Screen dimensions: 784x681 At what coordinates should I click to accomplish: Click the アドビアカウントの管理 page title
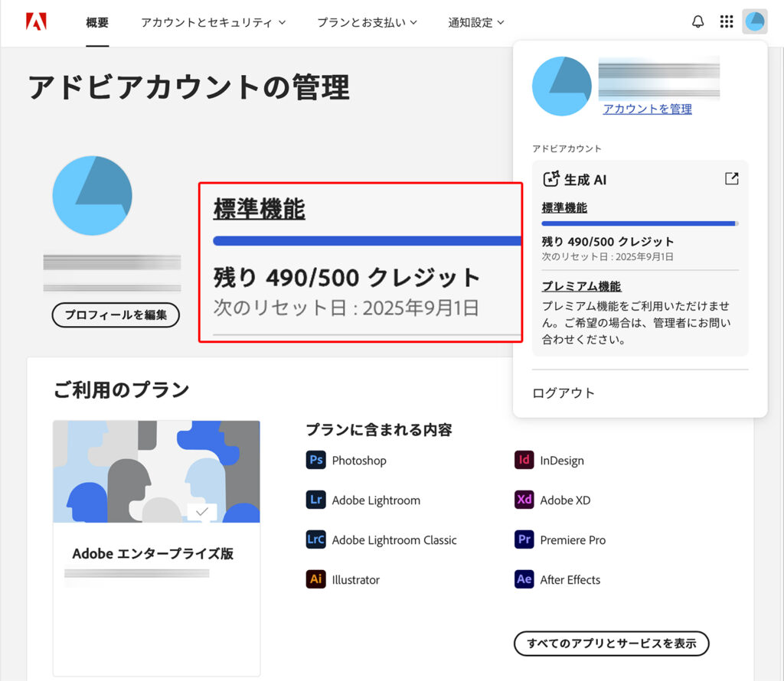coord(189,87)
